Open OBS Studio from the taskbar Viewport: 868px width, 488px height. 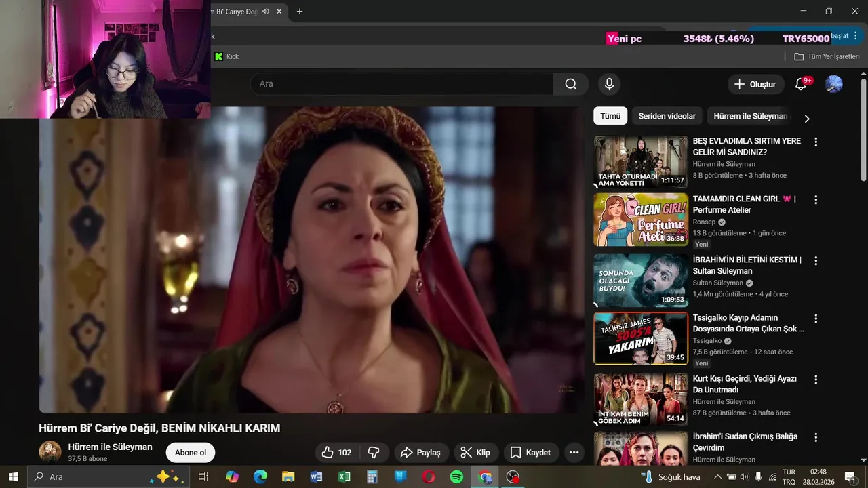point(513,476)
